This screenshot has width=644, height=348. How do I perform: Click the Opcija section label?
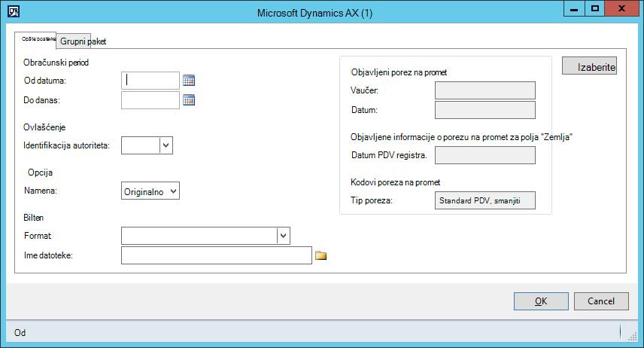click(x=40, y=172)
